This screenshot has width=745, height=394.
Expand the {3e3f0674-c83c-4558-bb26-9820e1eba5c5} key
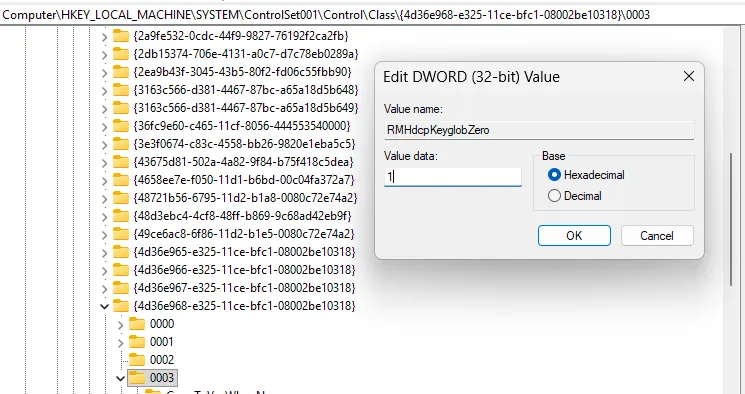coord(105,144)
